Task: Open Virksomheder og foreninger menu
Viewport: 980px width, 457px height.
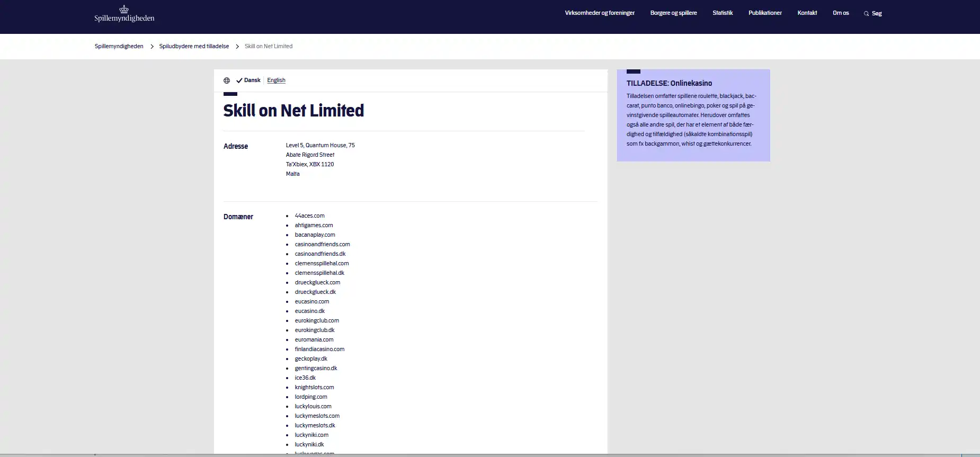Action: coord(600,13)
